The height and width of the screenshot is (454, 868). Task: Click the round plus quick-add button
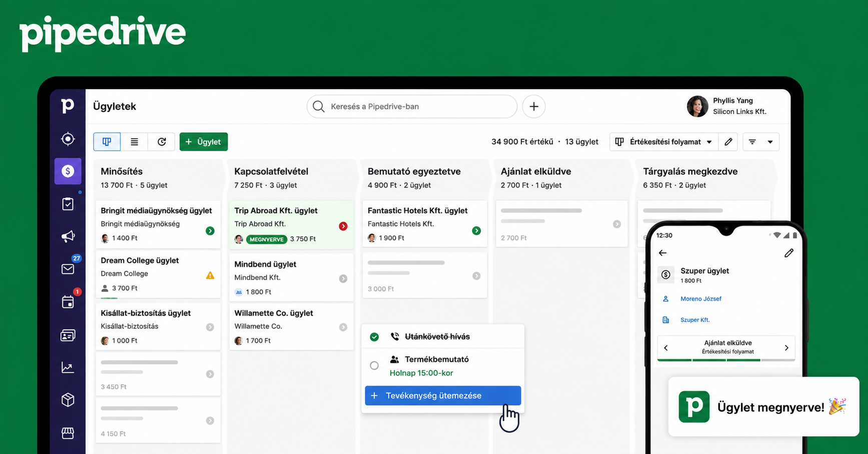534,107
